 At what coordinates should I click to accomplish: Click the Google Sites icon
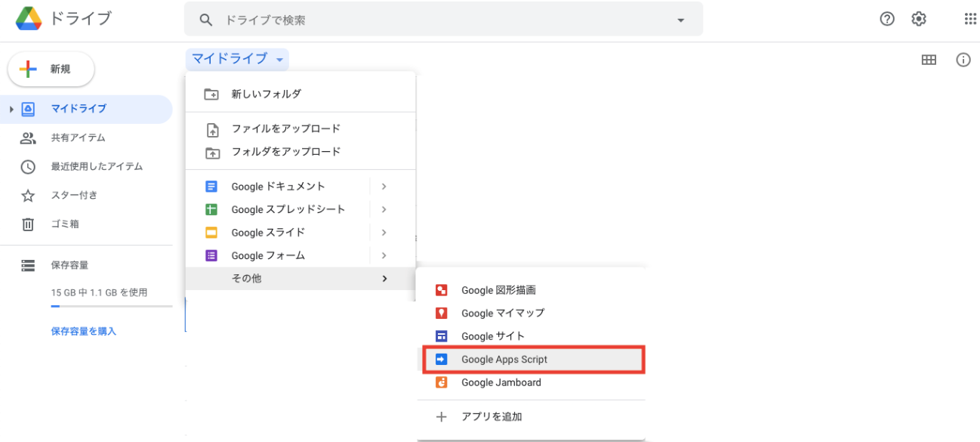point(442,336)
